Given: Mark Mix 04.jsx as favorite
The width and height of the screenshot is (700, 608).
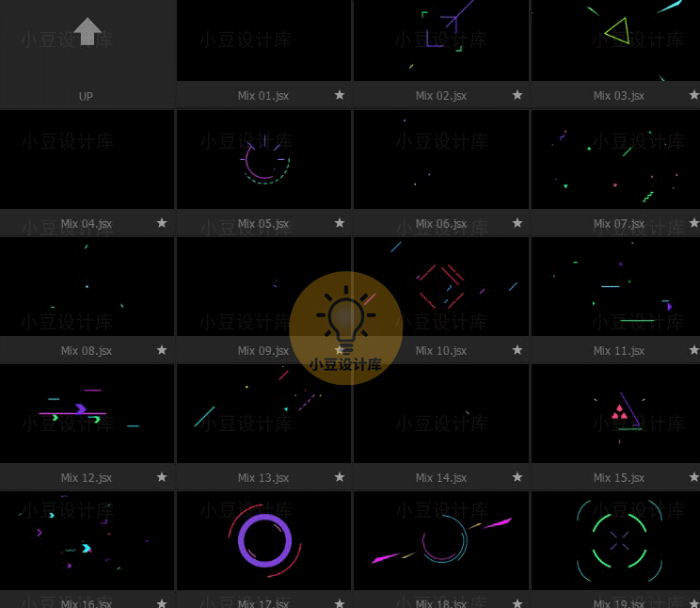Looking at the screenshot, I should [x=162, y=223].
